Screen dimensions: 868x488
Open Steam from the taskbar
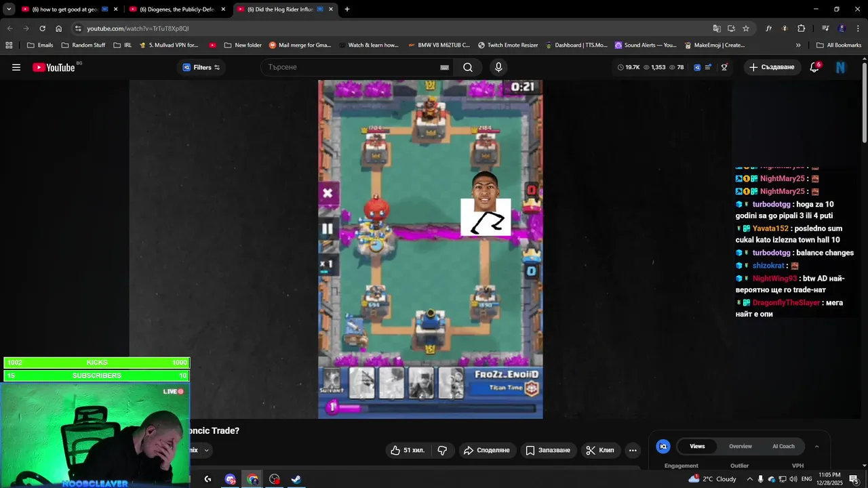point(296,479)
